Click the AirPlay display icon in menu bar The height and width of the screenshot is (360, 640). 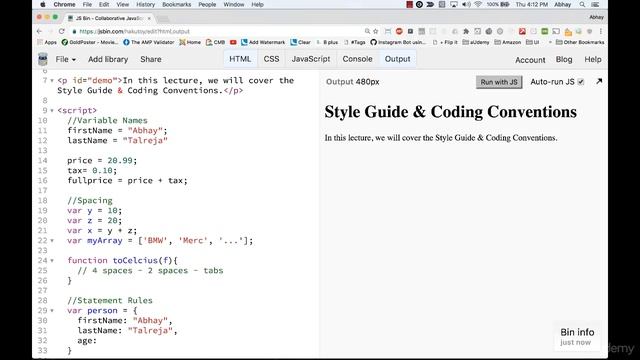[x=454, y=4]
